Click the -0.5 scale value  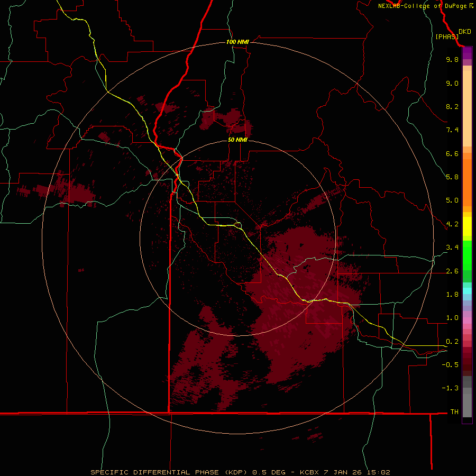tap(450, 365)
